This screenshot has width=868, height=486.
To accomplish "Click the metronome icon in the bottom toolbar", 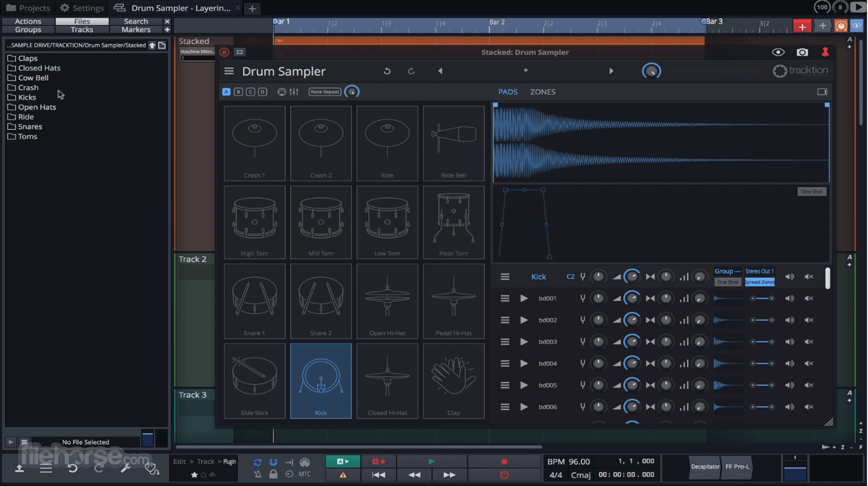I will pyautogui.click(x=258, y=474).
